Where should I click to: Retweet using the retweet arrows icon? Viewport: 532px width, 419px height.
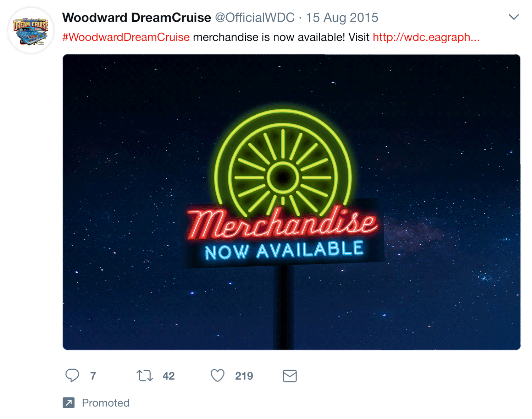click(x=145, y=376)
